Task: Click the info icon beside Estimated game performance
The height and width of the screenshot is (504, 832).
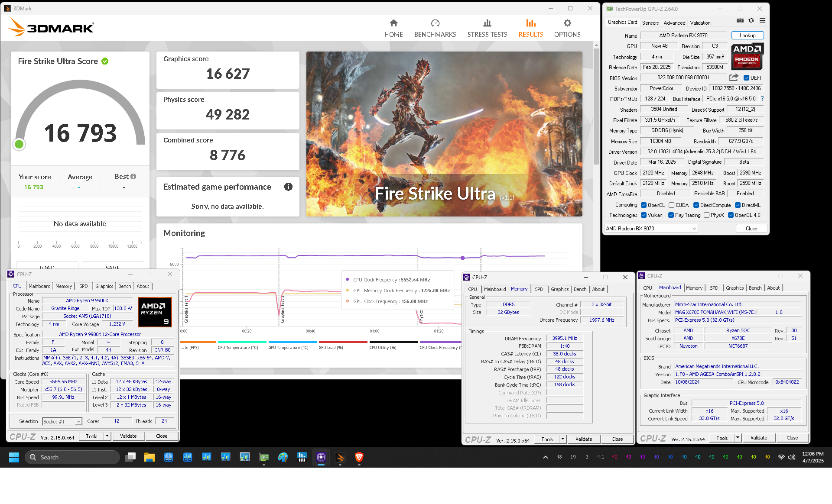Action: pos(288,187)
